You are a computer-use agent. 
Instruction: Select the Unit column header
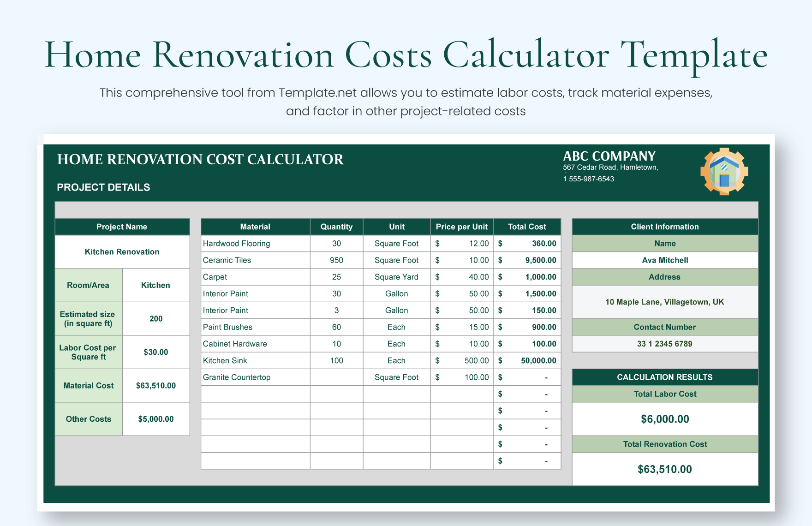pos(397,227)
